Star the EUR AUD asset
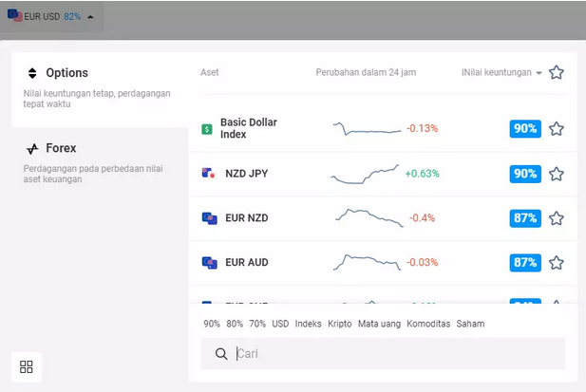The width and height of the screenshot is (586, 392). tap(557, 263)
